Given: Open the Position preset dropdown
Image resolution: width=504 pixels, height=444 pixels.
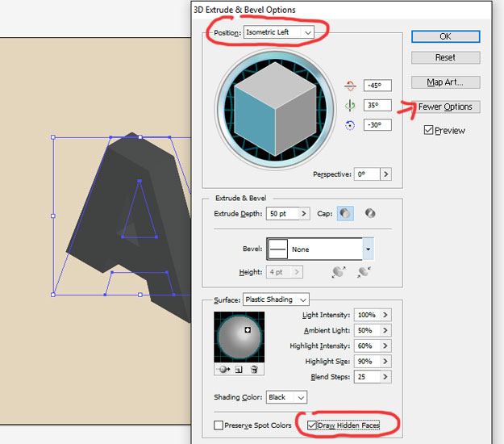Looking at the screenshot, I should click(x=277, y=32).
